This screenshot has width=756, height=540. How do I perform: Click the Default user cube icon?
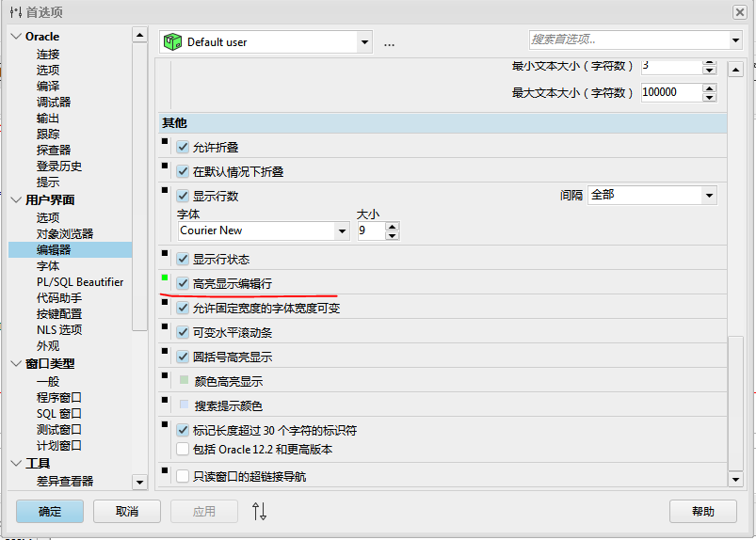point(172,41)
